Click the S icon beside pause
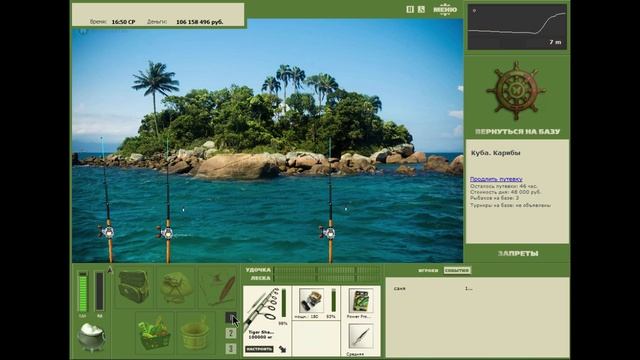This screenshot has width=640, height=360. [x=421, y=9]
